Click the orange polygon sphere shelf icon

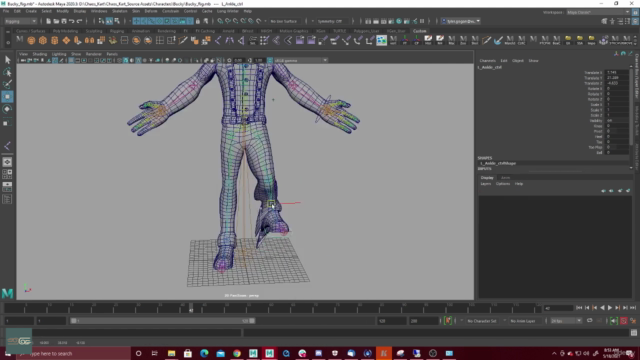tap(31, 40)
